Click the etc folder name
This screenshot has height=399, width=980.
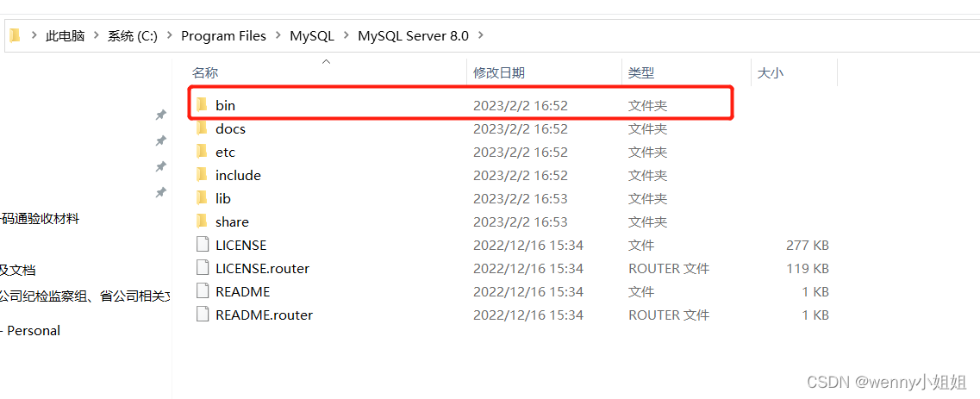coord(225,153)
